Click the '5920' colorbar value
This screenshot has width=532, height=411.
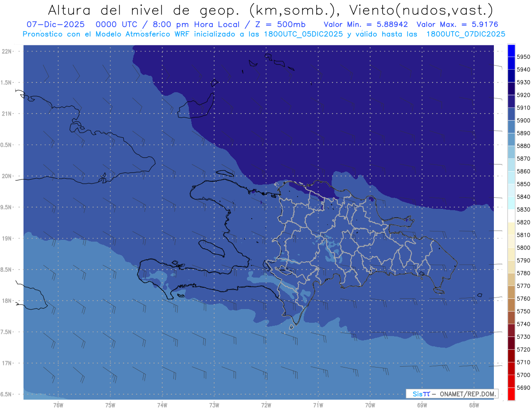pos(524,95)
